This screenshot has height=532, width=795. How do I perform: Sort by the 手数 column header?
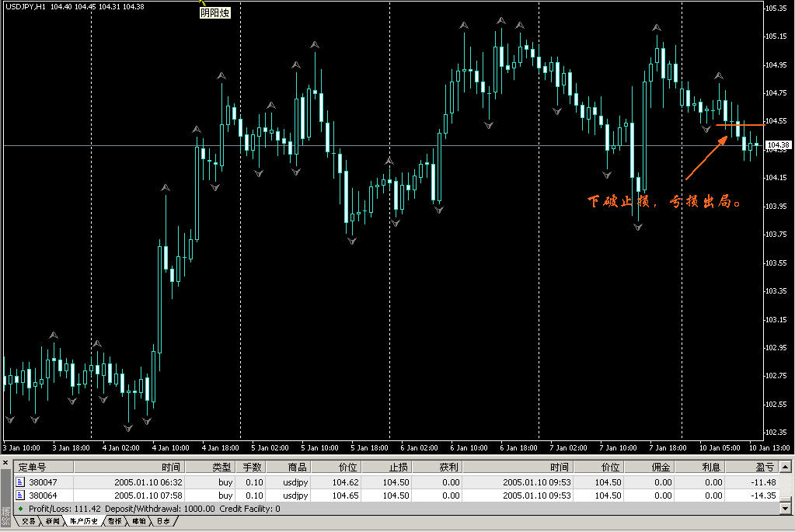coord(250,467)
